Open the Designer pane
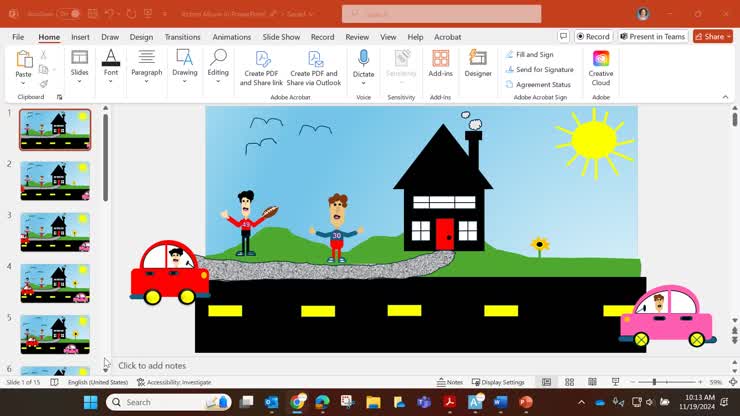This screenshot has height=416, width=740. click(x=478, y=63)
